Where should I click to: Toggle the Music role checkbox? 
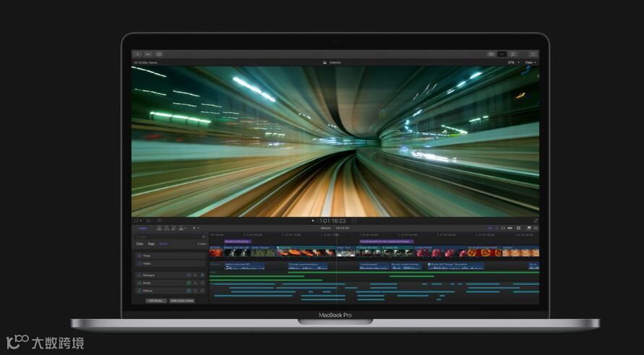[x=139, y=283]
